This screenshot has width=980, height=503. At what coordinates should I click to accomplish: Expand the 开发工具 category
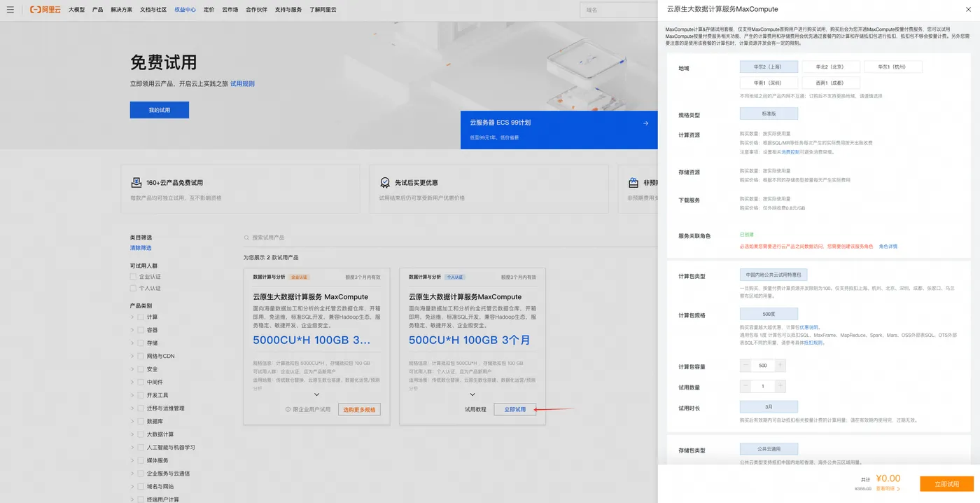132,395
